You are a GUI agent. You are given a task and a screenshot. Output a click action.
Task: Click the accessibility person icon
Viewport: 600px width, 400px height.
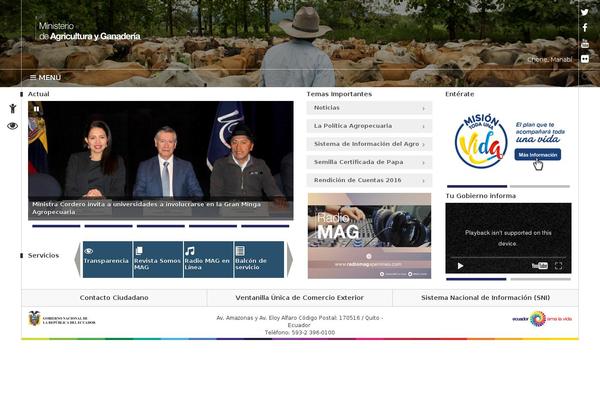click(13, 108)
